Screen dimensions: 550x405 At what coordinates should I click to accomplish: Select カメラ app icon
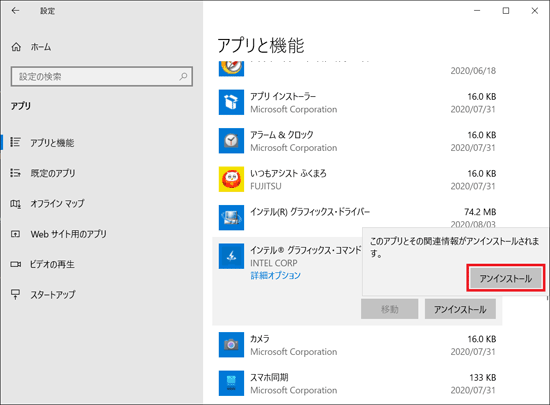click(232, 345)
